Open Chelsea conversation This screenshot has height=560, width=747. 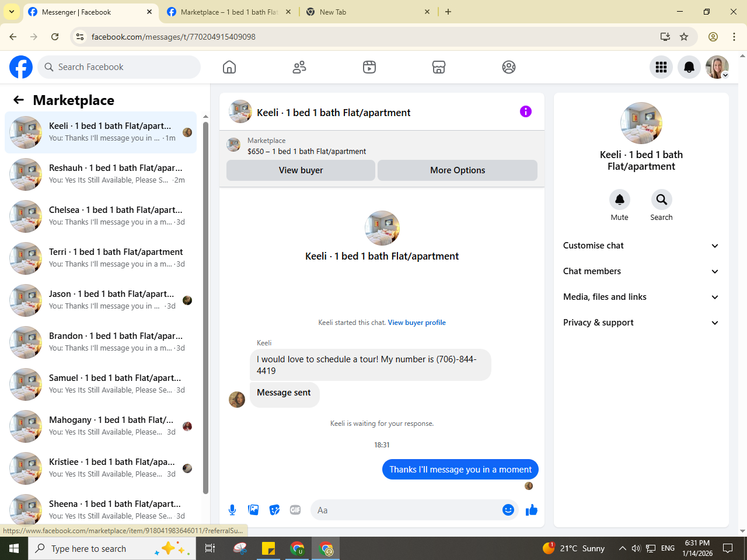[101, 216]
